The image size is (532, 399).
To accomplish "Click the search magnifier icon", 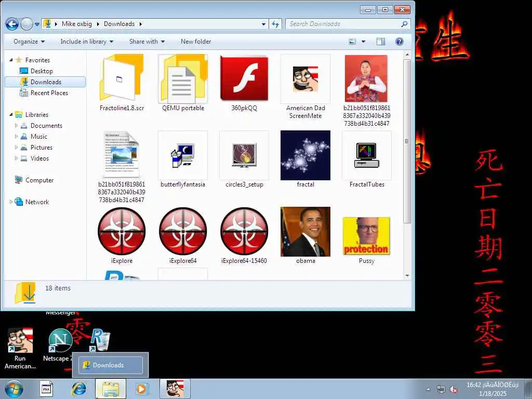I will click(x=404, y=24).
